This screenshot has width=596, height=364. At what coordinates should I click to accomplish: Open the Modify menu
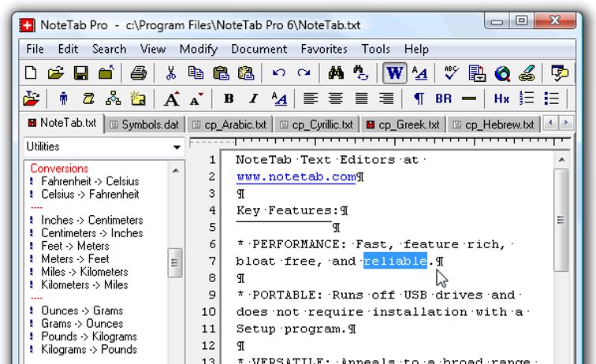point(198,49)
